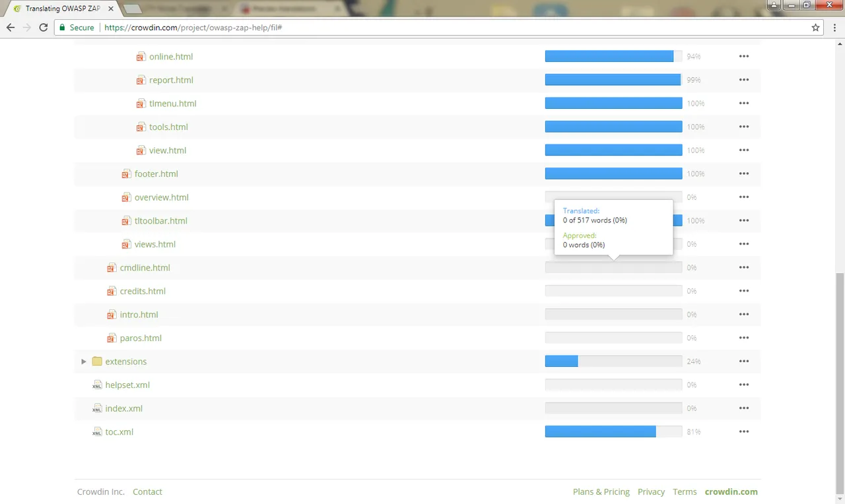
Task: Click the toc.xml progress bar
Action: 613,432
